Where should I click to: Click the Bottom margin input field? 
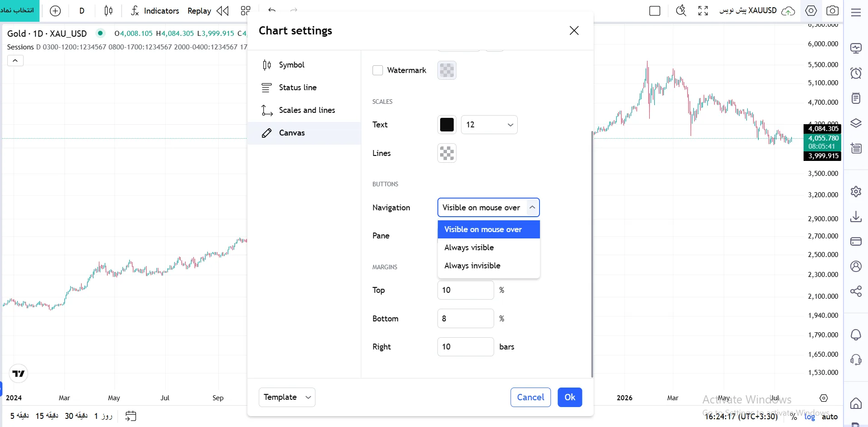coord(466,319)
